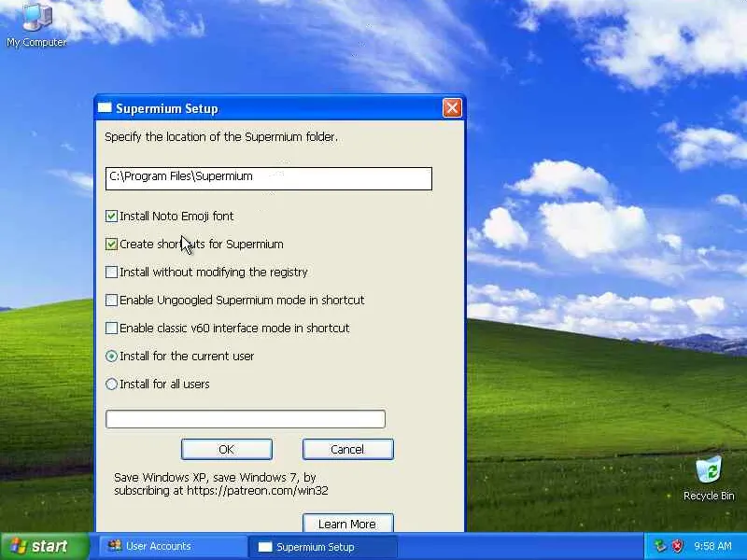Click the safely remove hardware tray icon
The image size is (747, 560).
[x=660, y=546]
